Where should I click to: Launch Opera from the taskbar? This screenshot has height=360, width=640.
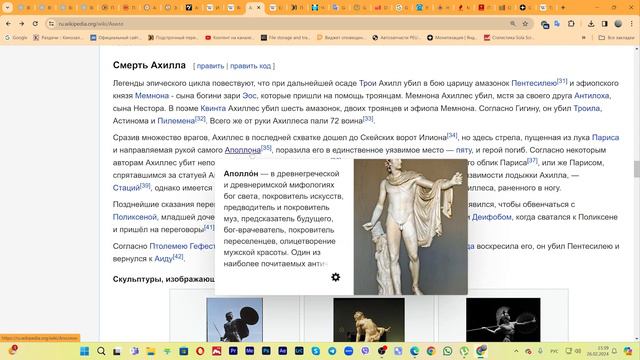coord(200,351)
